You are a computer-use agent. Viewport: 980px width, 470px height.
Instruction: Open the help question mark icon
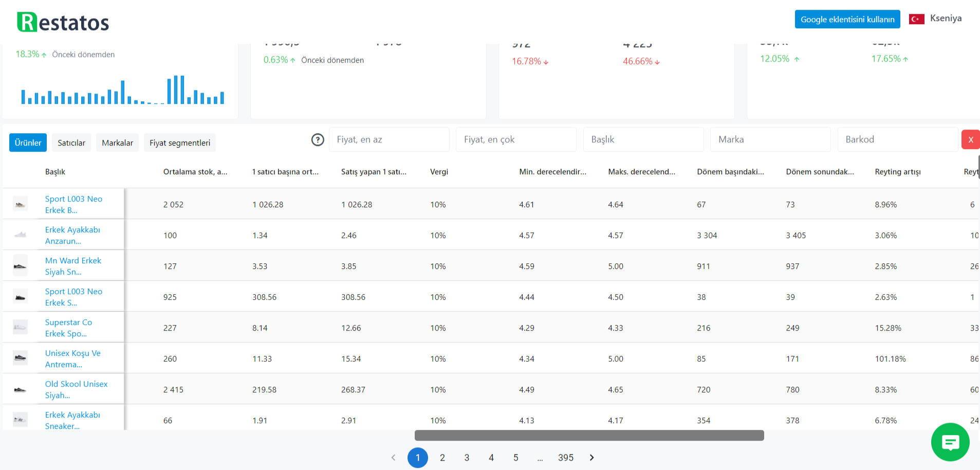(318, 139)
